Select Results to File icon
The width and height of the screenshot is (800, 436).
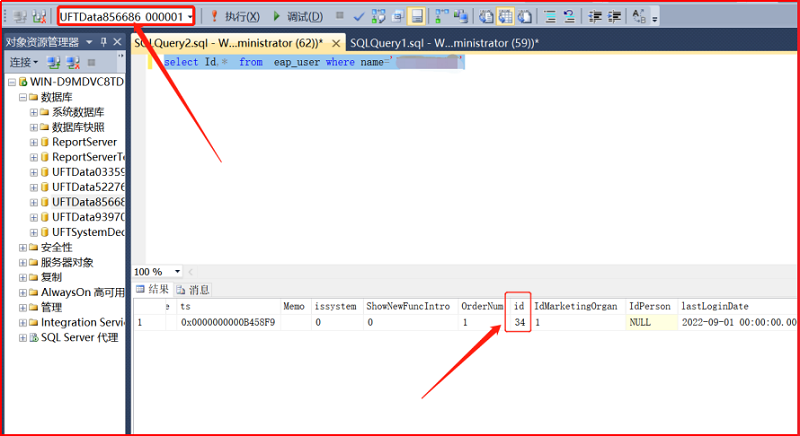524,17
